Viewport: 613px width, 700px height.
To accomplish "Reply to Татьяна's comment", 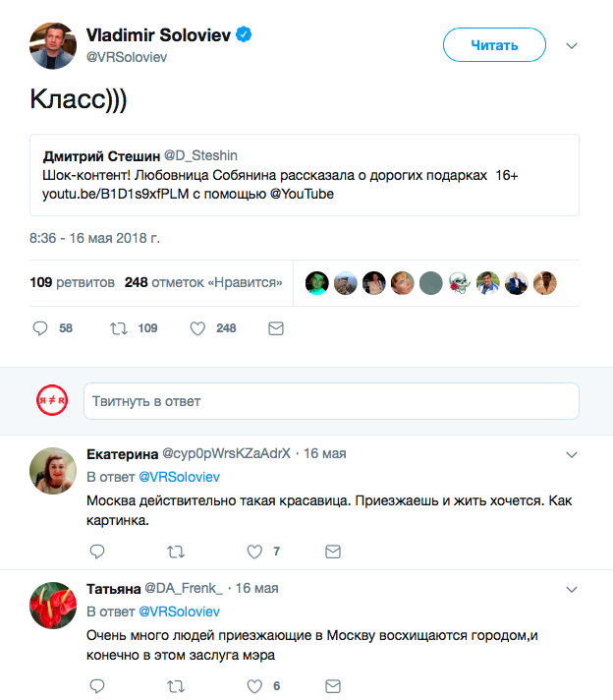I will pos(97,686).
